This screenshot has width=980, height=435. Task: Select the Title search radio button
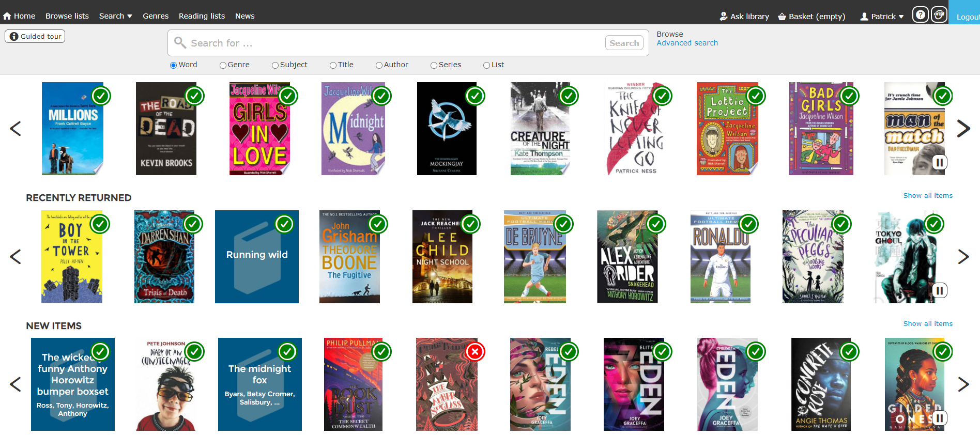333,65
